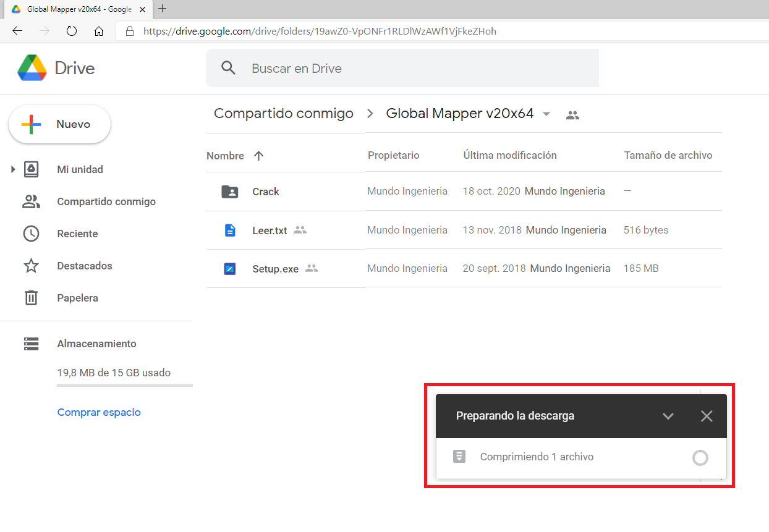Viewport: 769px width, 532px height.
Task: Click the Comprar espacio link
Action: [99, 412]
